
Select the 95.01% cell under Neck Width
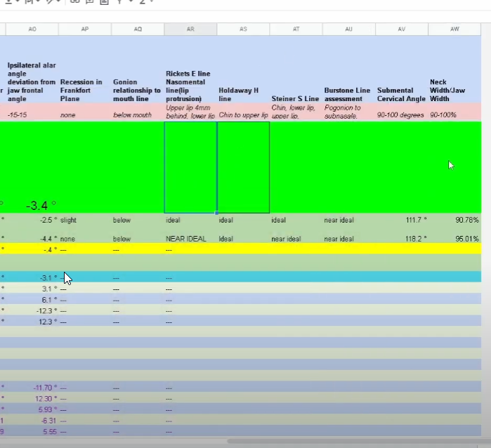(x=454, y=239)
